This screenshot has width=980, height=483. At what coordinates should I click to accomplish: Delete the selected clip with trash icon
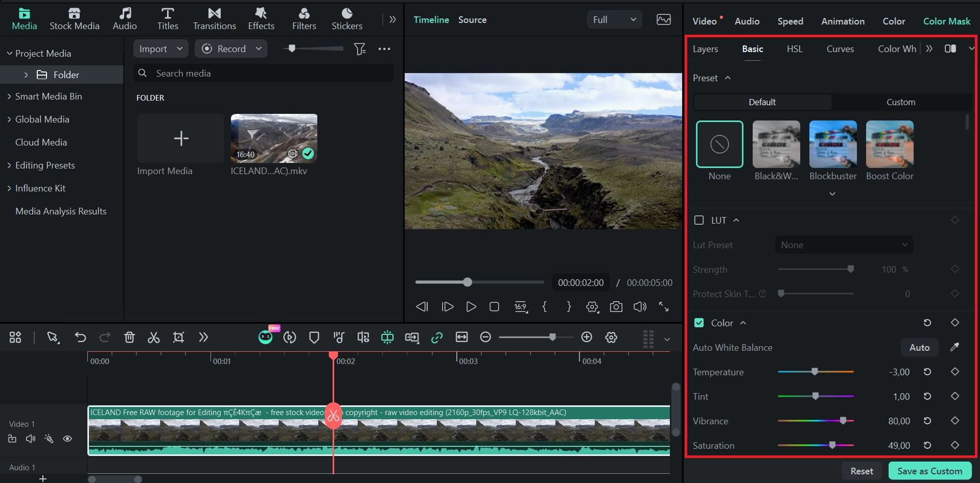coord(129,337)
